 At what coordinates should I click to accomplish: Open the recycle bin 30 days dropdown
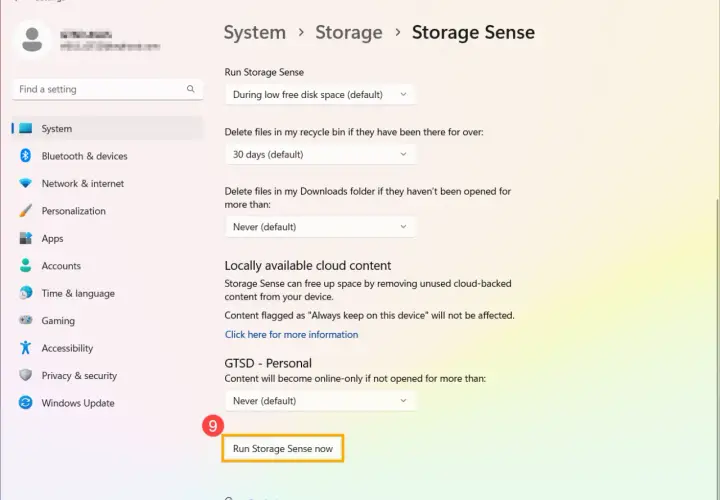[321, 155]
